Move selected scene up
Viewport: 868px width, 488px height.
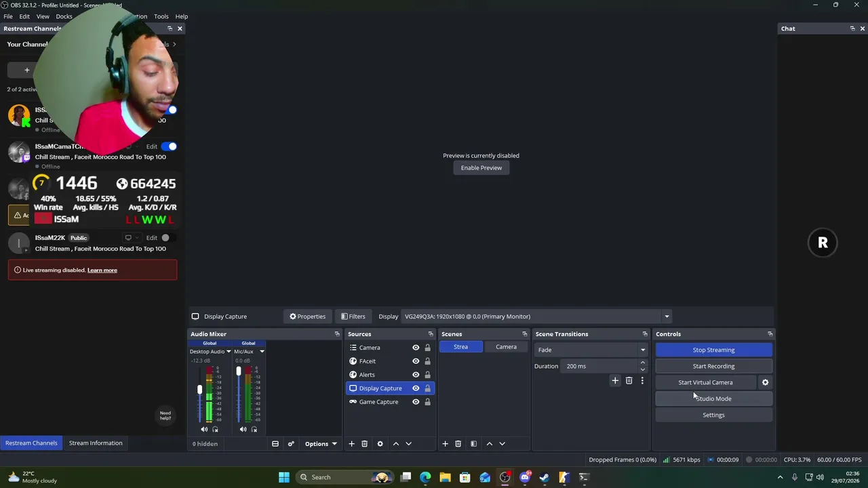[490, 444]
